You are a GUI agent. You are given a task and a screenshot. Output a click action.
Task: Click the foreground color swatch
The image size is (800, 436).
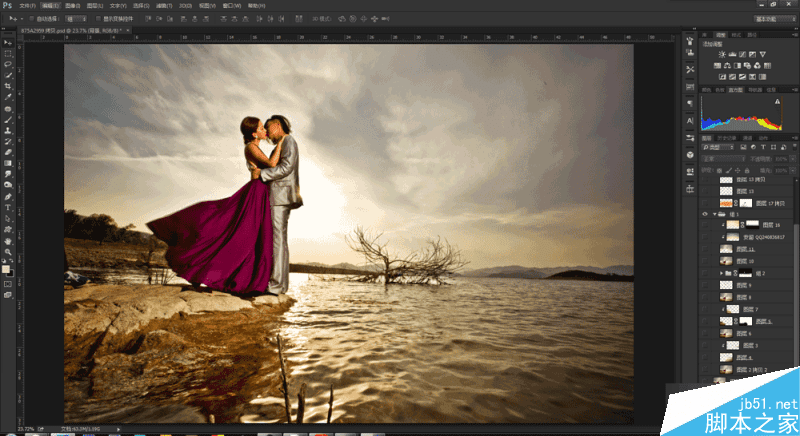6,269
